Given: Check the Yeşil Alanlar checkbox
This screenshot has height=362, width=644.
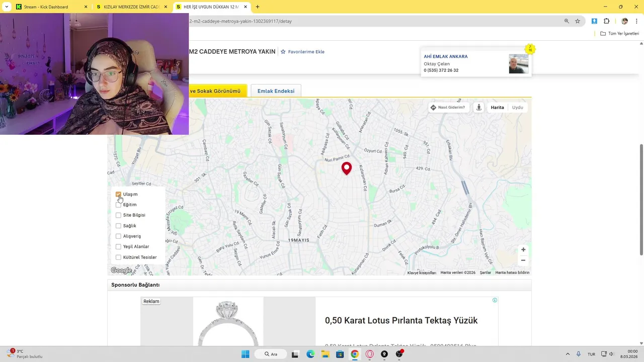Looking at the screenshot, I should [x=118, y=247].
